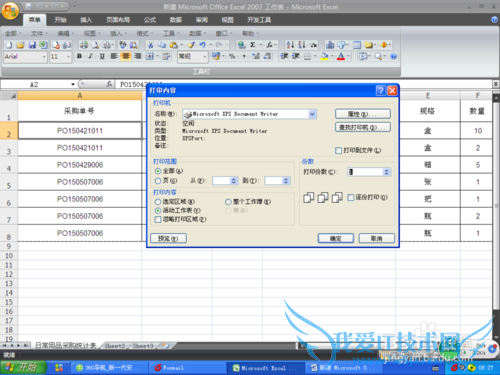Switch to the 公式 ribbon tab
500x375 pixels.
click(x=150, y=20)
